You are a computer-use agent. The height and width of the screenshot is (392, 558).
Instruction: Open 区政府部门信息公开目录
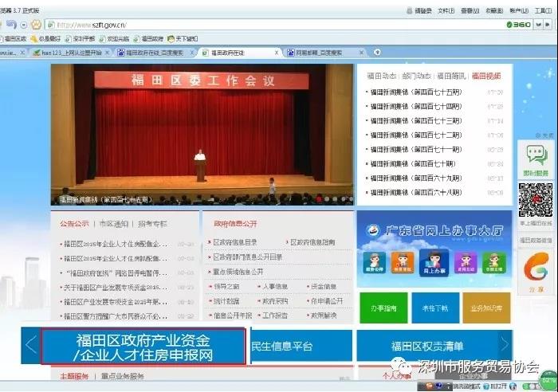pyautogui.click(x=248, y=257)
